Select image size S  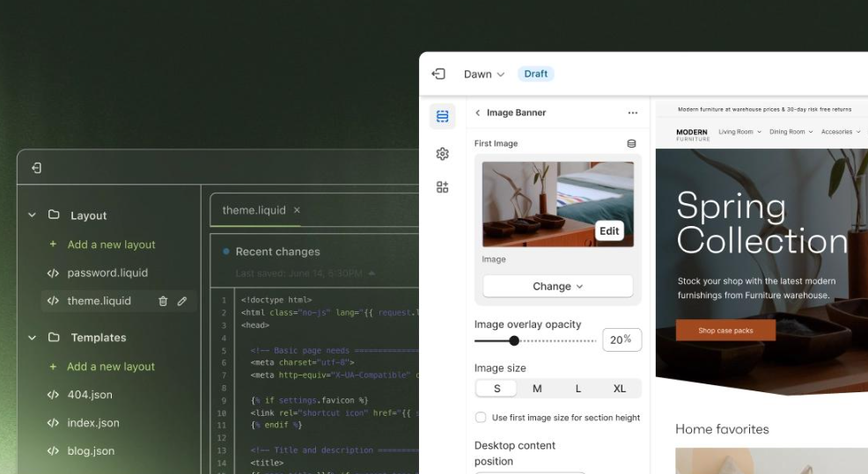[497, 389]
